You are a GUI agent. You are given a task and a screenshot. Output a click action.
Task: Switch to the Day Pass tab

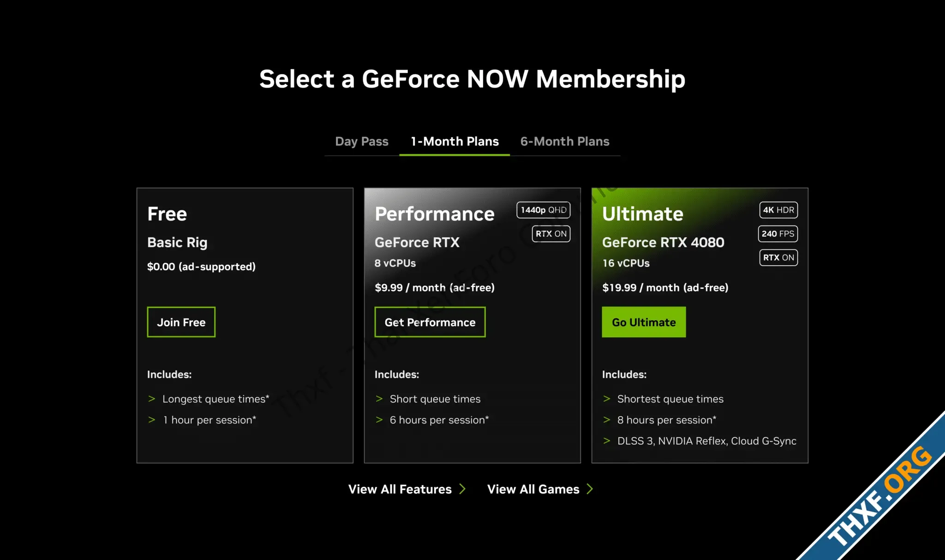pyautogui.click(x=362, y=141)
